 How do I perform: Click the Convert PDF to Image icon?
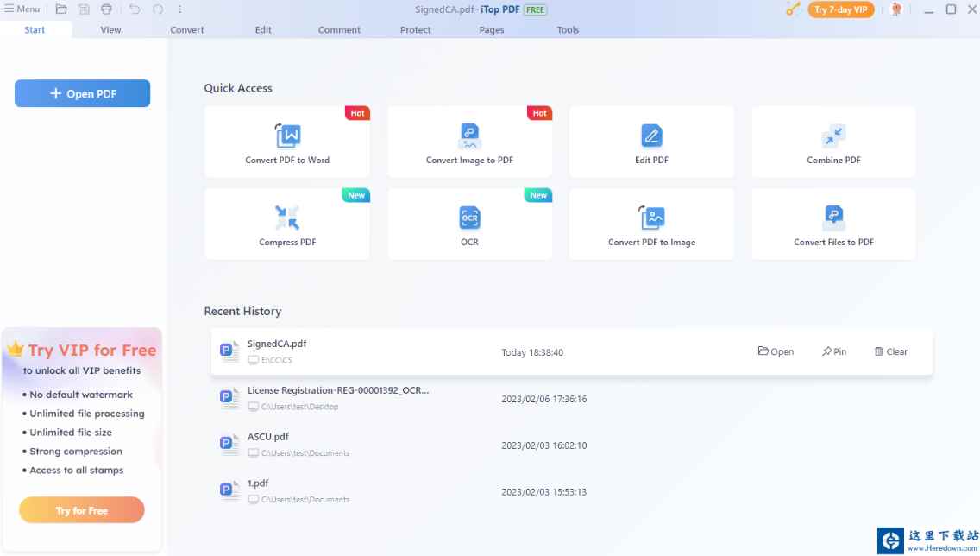click(651, 218)
